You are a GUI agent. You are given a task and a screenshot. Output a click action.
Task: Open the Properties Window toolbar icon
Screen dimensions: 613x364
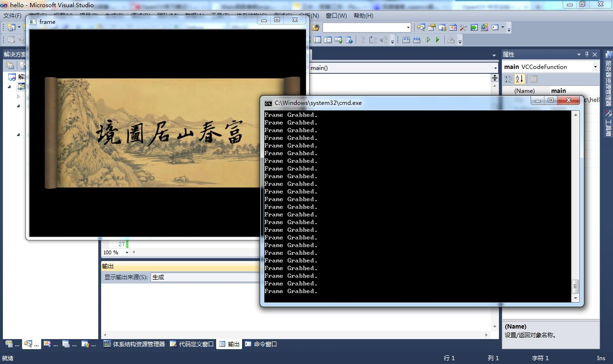click(431, 27)
